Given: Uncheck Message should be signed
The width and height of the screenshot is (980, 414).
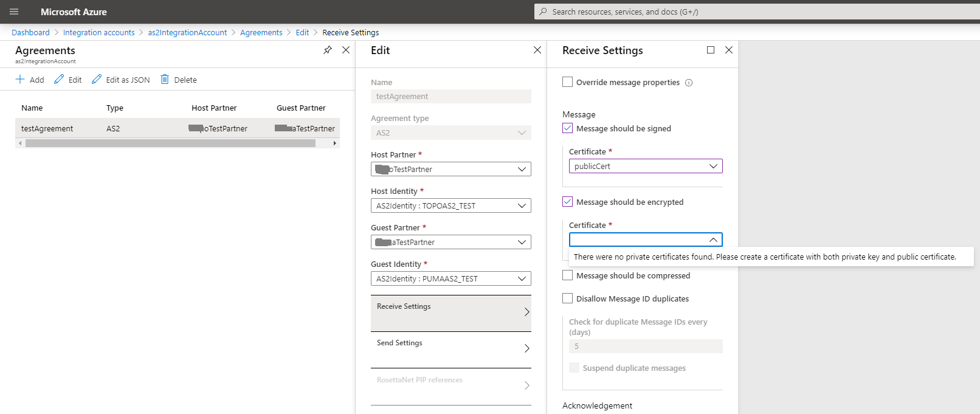Looking at the screenshot, I should pyautogui.click(x=568, y=128).
